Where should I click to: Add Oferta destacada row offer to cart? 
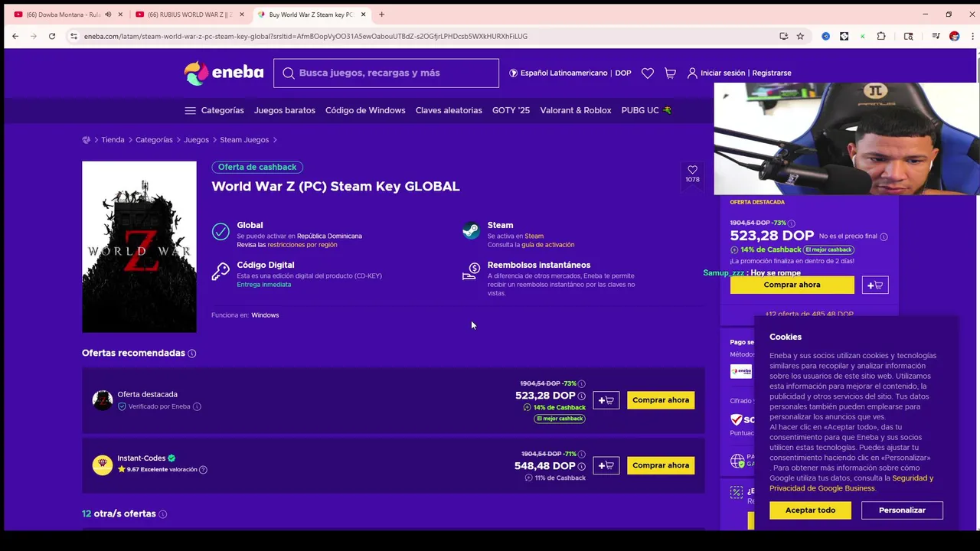pyautogui.click(x=606, y=400)
